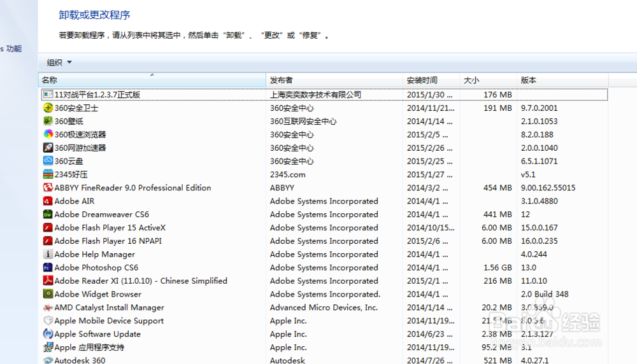Click the 11对战平台 program icon

[48, 95]
